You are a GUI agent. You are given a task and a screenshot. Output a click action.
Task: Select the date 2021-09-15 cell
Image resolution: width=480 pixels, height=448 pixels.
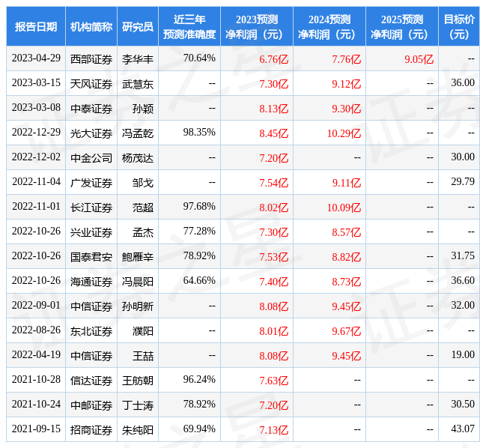pyautogui.click(x=36, y=429)
